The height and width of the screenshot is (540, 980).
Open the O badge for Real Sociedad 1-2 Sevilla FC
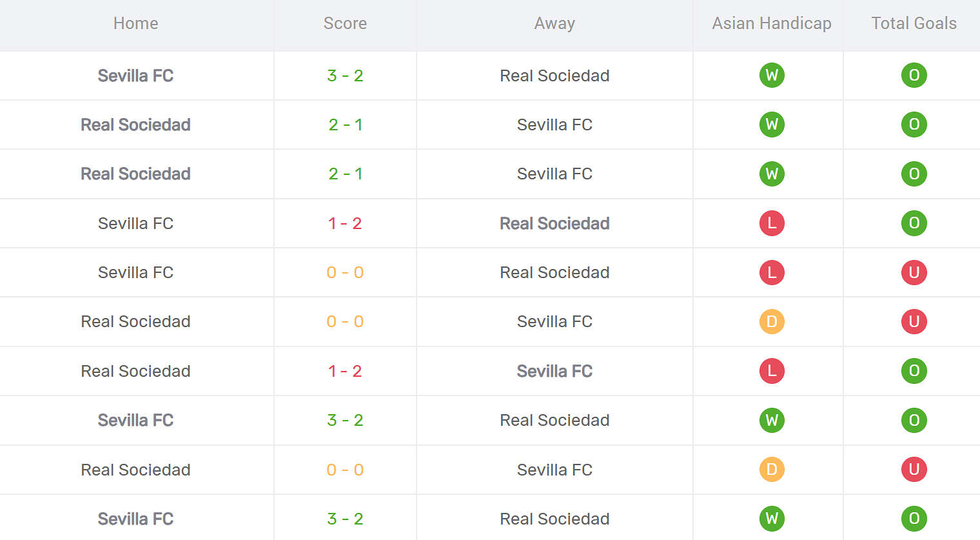point(914,371)
